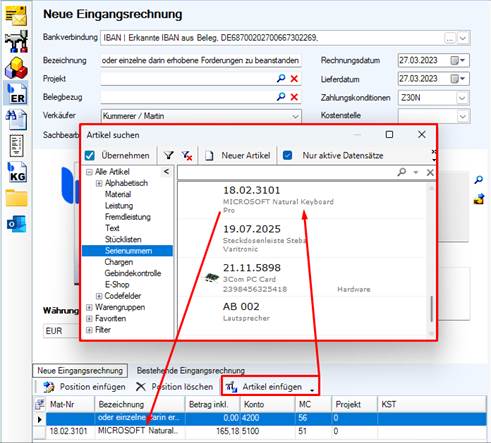Image resolution: width=491 pixels, height=443 pixels.
Task: Open the Verkäufer dropdown
Action: coord(295,116)
